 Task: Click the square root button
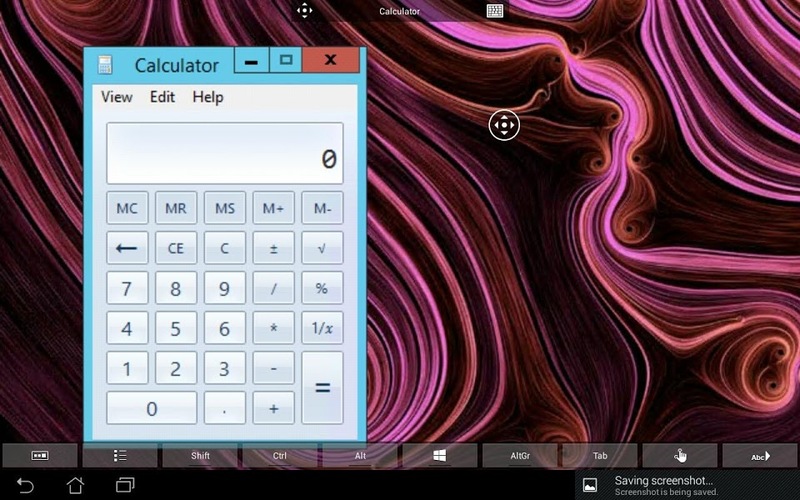322,248
